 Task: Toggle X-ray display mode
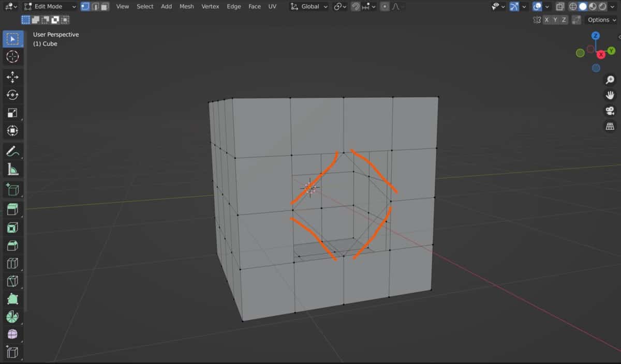click(560, 7)
